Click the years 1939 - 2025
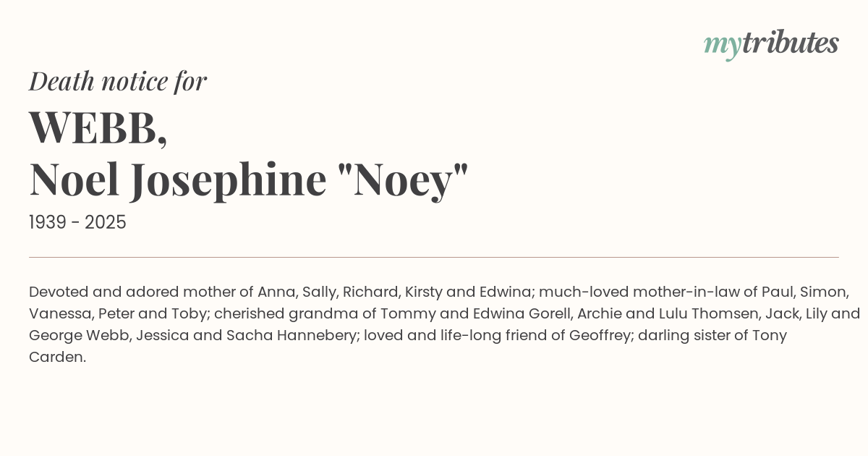This screenshot has width=868, height=456. (x=77, y=223)
